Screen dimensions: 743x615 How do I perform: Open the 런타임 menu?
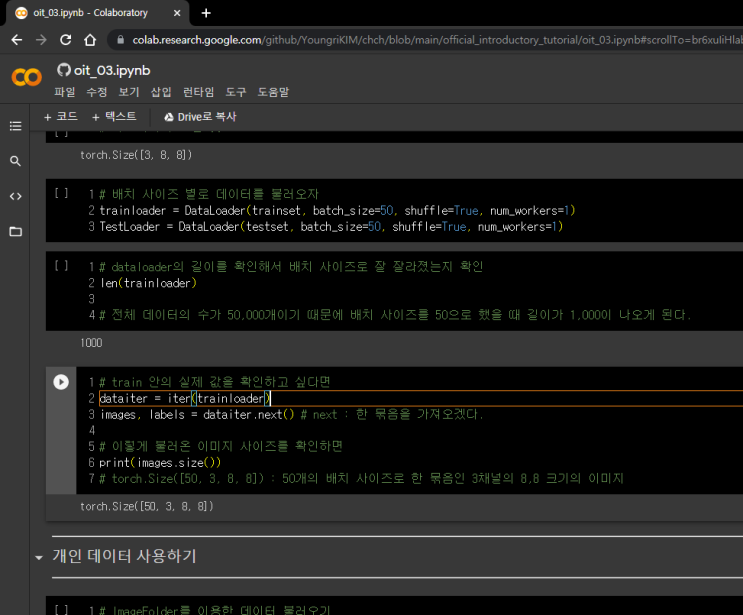(198, 92)
